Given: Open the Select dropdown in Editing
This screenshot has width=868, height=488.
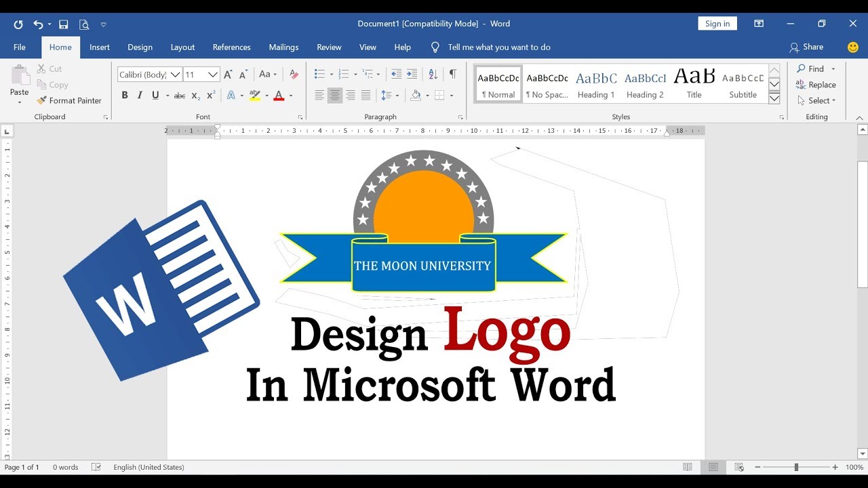Looking at the screenshot, I should [816, 100].
